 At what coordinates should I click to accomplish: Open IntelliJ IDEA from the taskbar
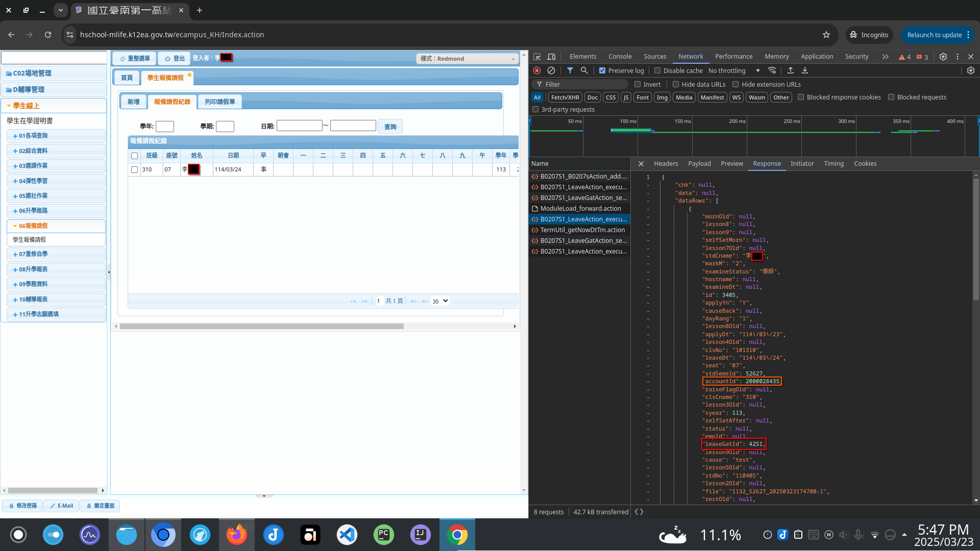(421, 535)
